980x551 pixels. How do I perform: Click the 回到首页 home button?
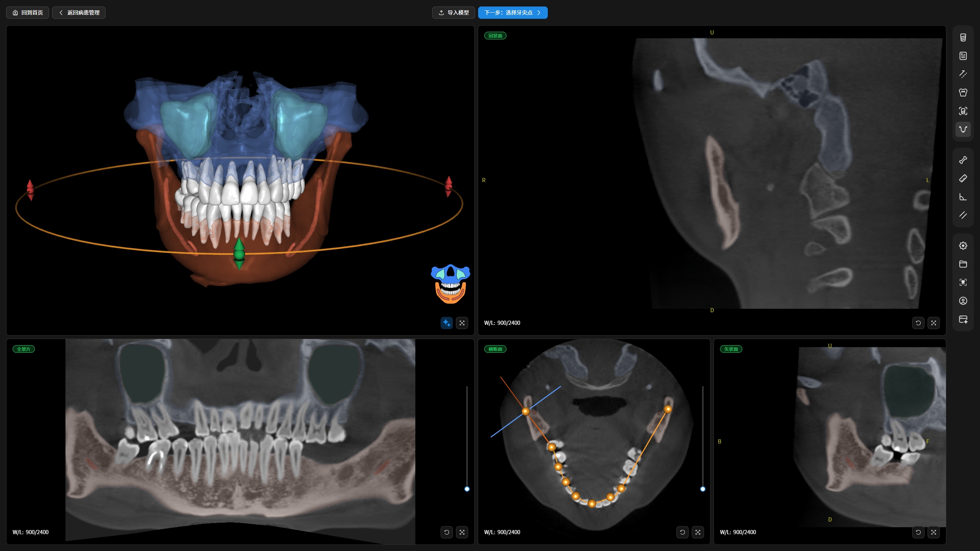point(28,13)
